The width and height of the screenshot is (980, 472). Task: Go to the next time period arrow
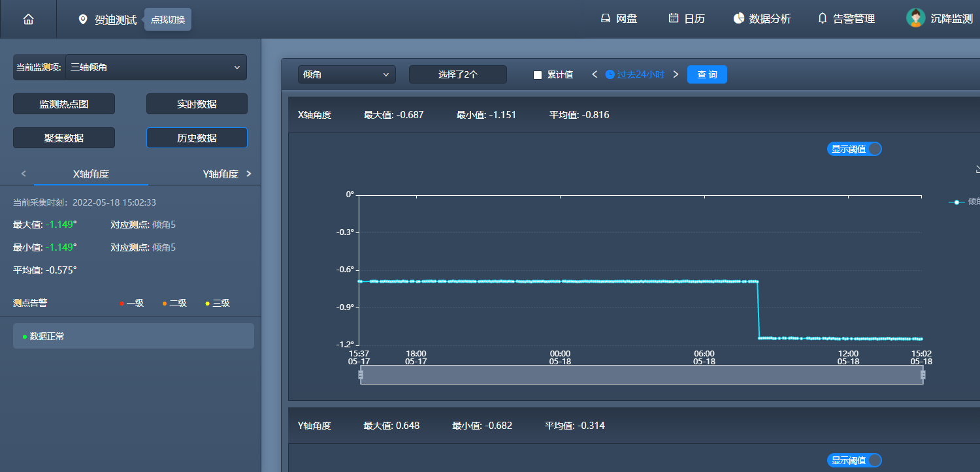(676, 74)
